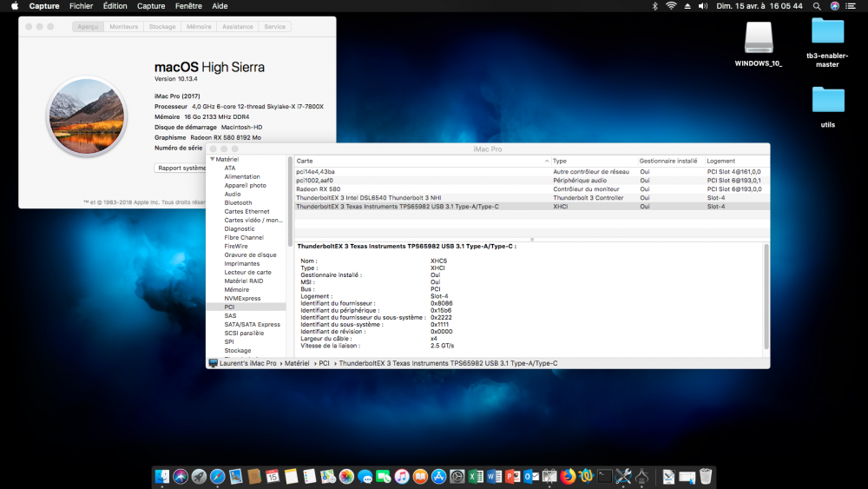Viewport: 868px width, 489px height.
Task: Sort by Type column header
Action: 594,162
